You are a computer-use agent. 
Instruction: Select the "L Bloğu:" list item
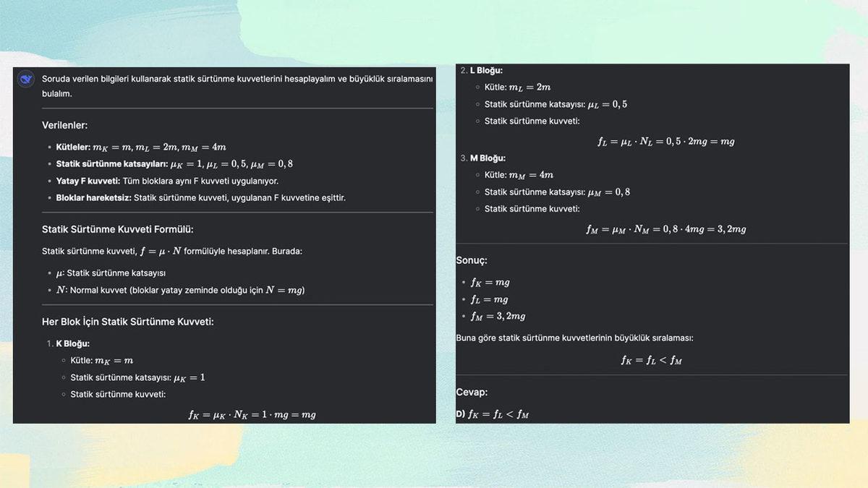(485, 70)
